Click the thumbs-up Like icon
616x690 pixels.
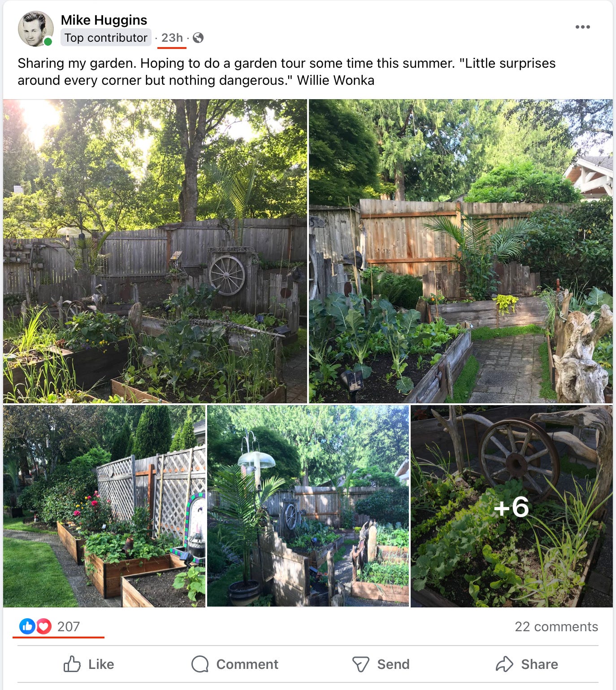(72, 664)
